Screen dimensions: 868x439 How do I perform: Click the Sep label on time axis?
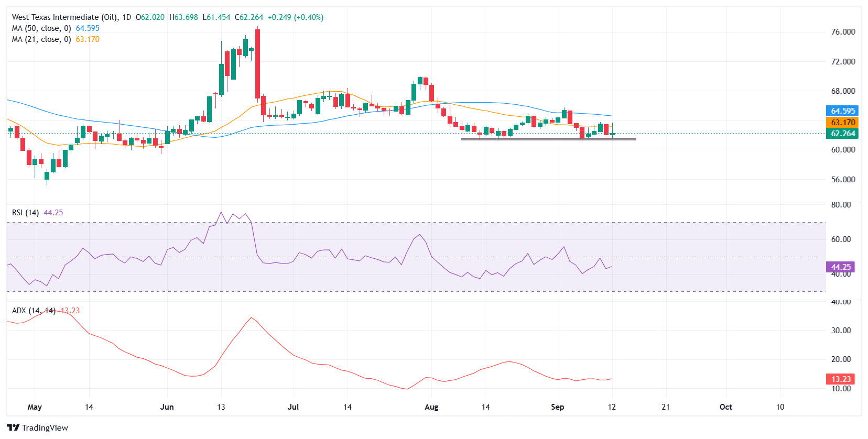(x=557, y=407)
